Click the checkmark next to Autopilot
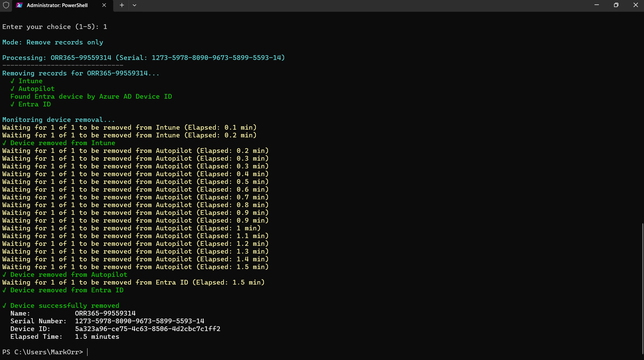 pyautogui.click(x=12, y=89)
